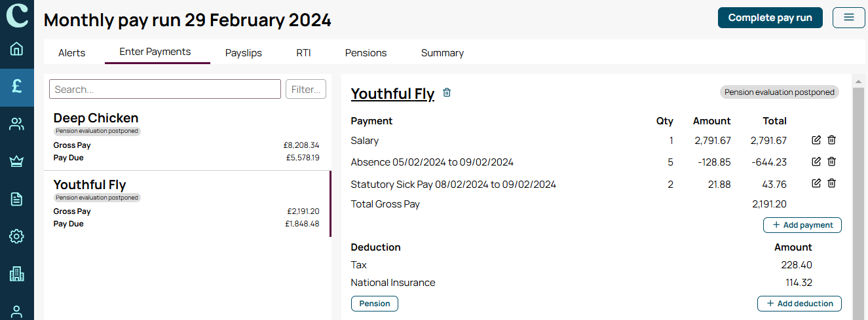Click the Add payment button

[x=802, y=225]
